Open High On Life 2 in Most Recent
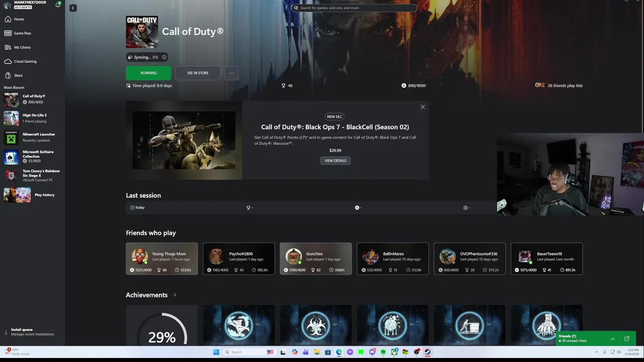Screen dimensions: 644x362 32,118
